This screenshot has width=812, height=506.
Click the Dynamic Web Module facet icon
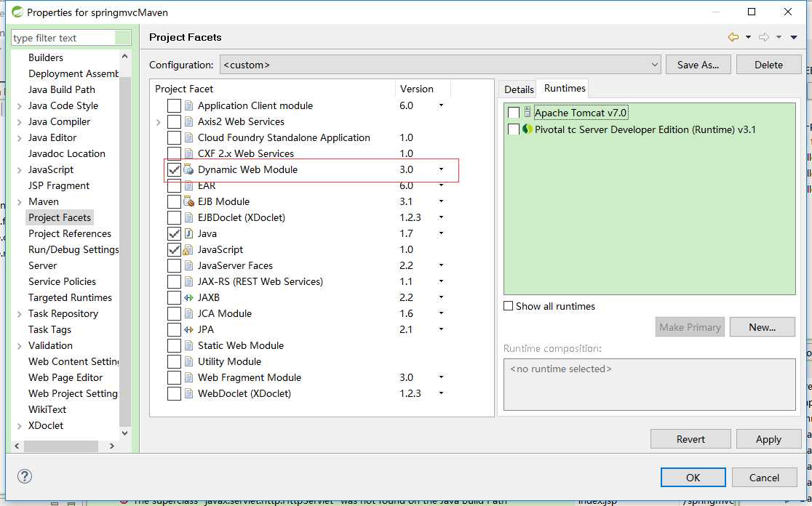(x=188, y=169)
